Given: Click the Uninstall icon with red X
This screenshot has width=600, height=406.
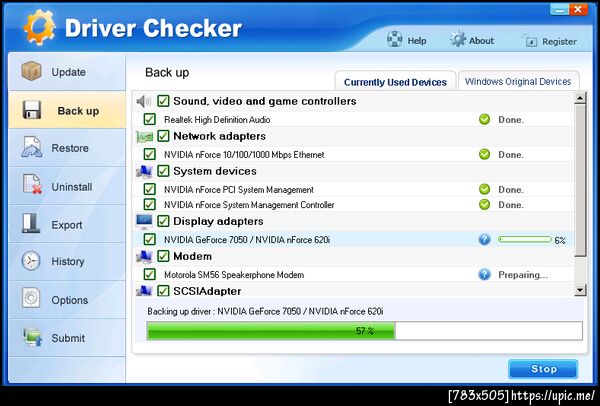Looking at the screenshot, I should point(32,184).
